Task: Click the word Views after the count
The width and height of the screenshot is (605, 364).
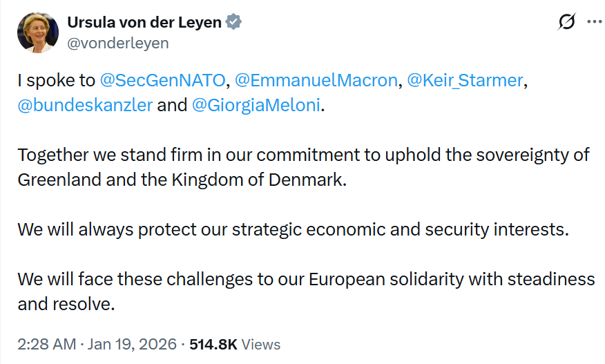Action: [x=262, y=344]
